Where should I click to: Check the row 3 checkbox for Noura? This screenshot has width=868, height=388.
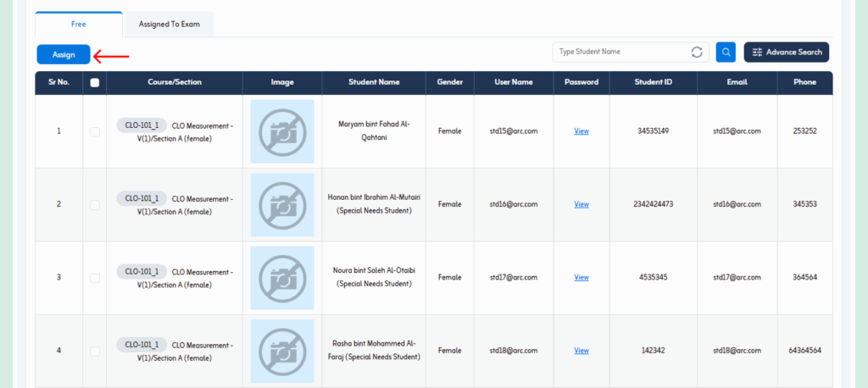(x=95, y=277)
